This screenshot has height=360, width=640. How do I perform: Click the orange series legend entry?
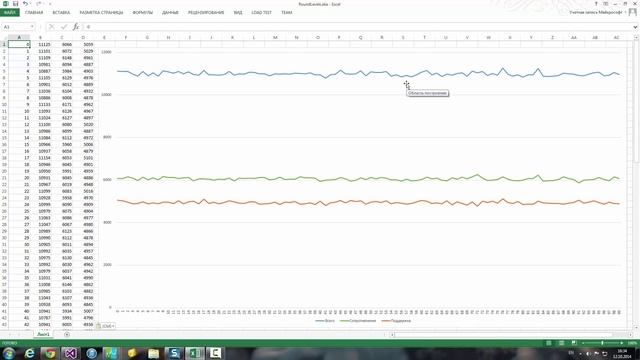pyautogui.click(x=396, y=321)
